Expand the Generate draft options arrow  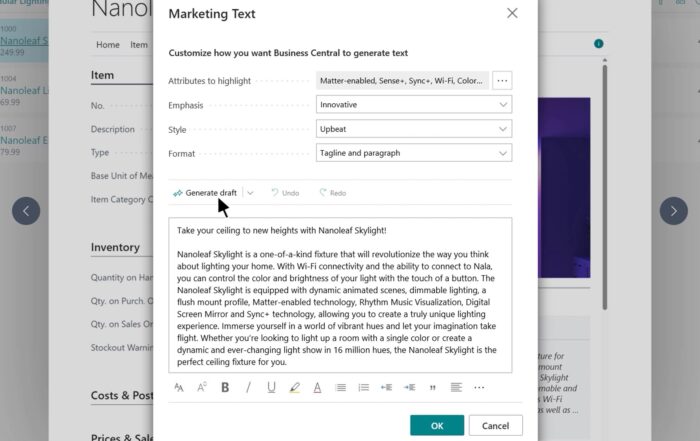[250, 193]
